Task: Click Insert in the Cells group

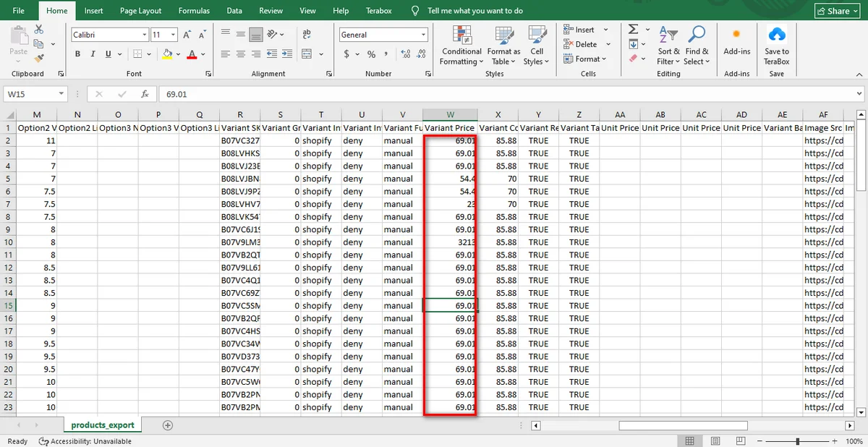Action: [587, 30]
